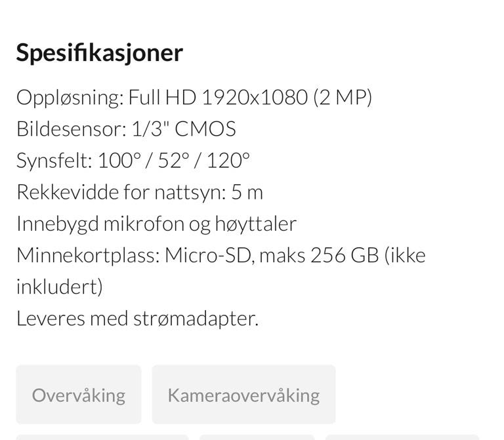
Task: Click the Micro-SD text
Action: 207,256
